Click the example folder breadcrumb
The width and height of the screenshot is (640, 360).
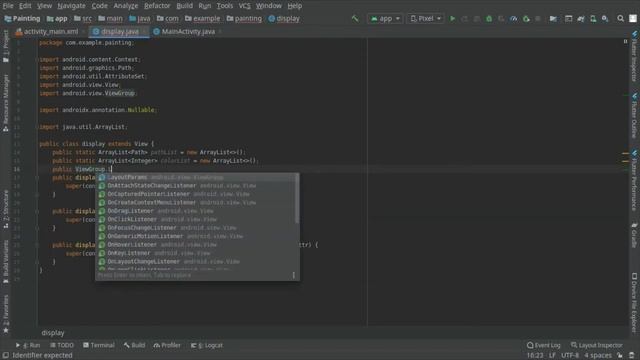click(x=202, y=19)
